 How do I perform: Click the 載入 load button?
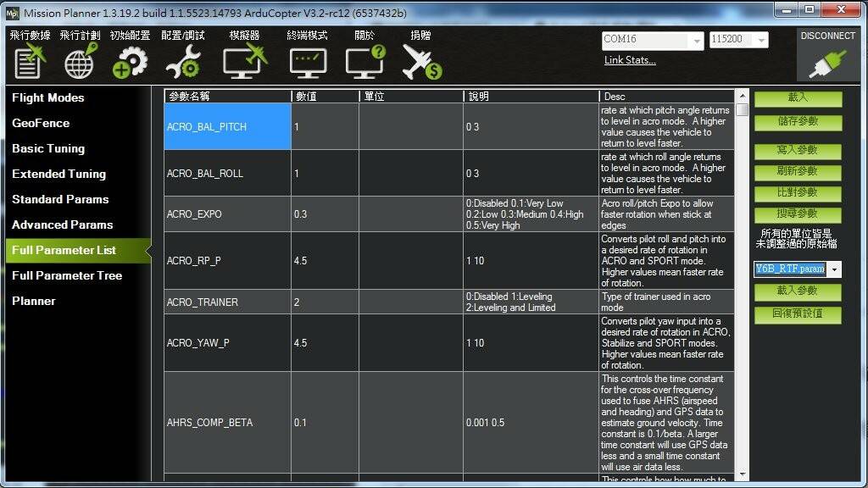[x=798, y=98]
